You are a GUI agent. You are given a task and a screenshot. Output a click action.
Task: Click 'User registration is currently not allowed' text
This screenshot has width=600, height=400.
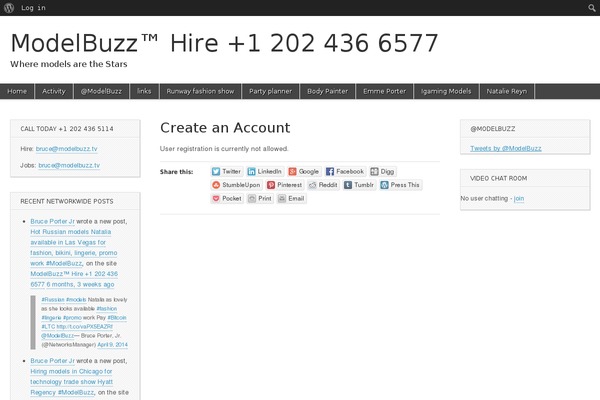tap(224, 149)
